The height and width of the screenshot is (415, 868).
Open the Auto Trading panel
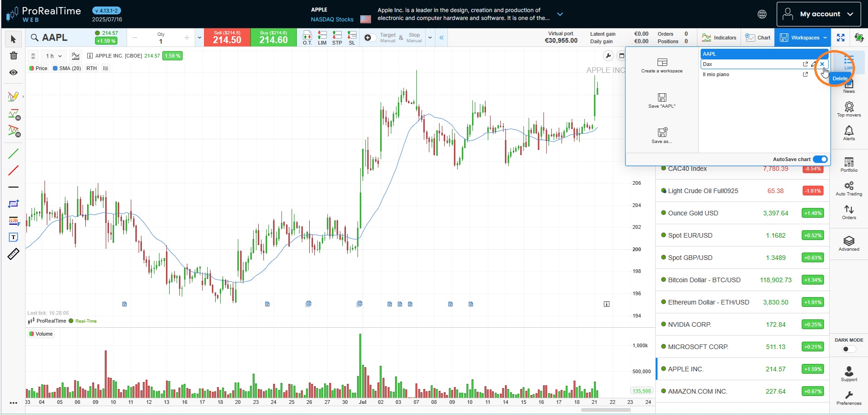[x=849, y=188]
